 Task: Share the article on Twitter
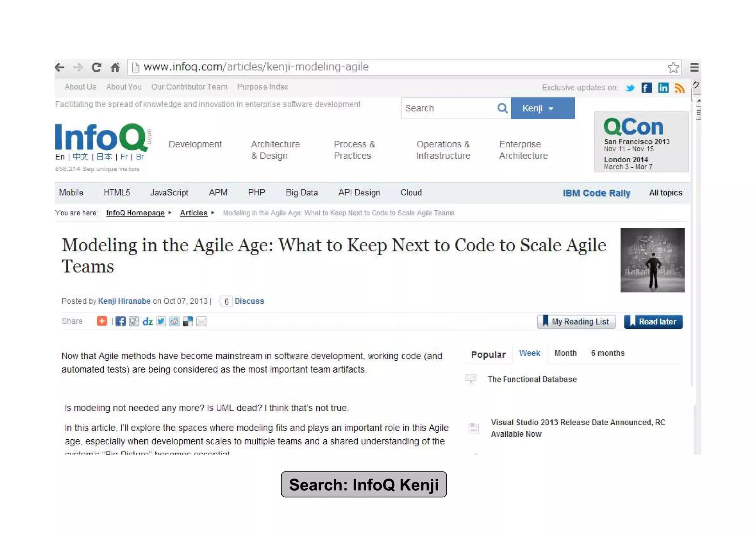(x=161, y=321)
